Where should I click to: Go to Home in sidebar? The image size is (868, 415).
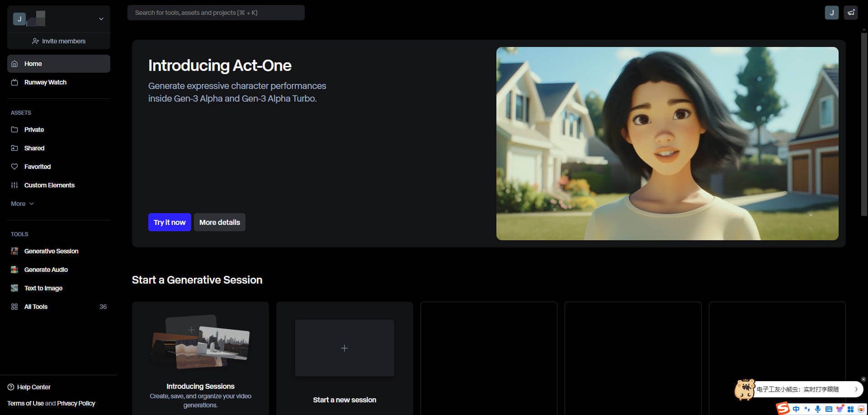pyautogui.click(x=59, y=64)
